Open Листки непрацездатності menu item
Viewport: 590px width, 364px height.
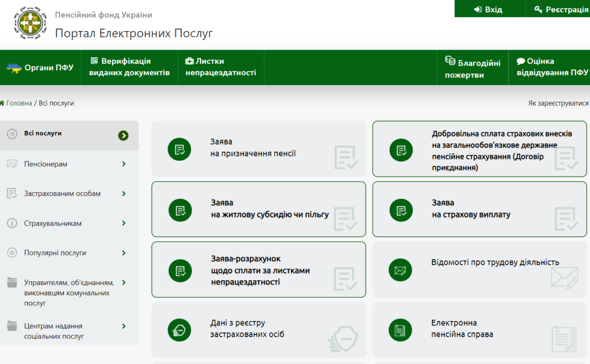(x=221, y=67)
